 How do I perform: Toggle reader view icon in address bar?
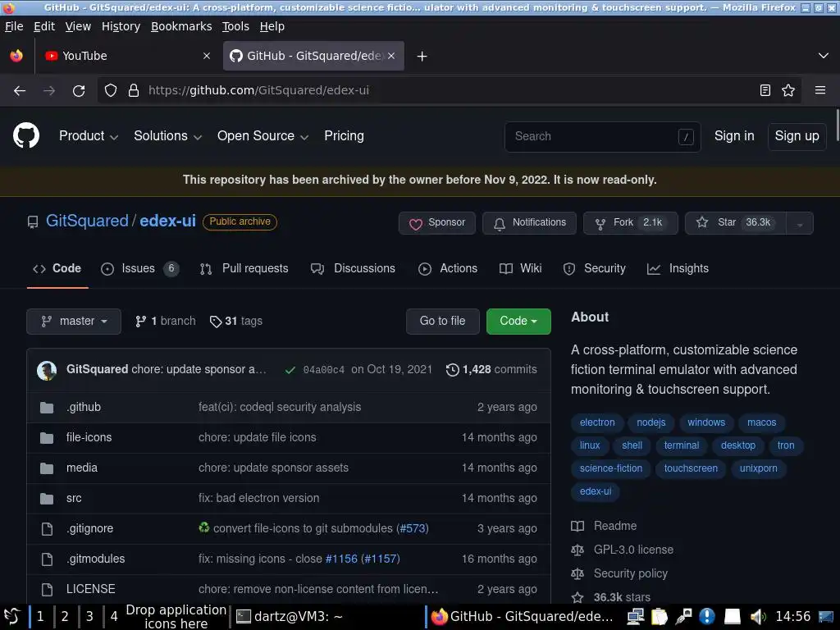[x=765, y=90]
